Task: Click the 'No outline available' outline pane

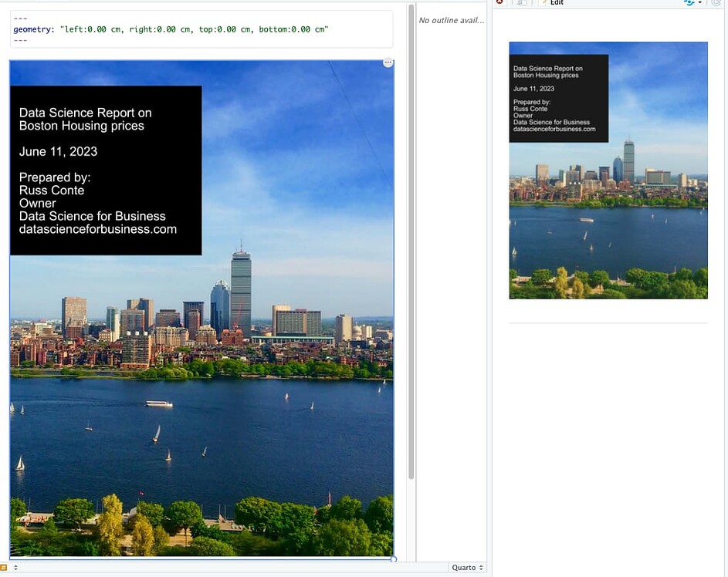Action: click(x=452, y=20)
